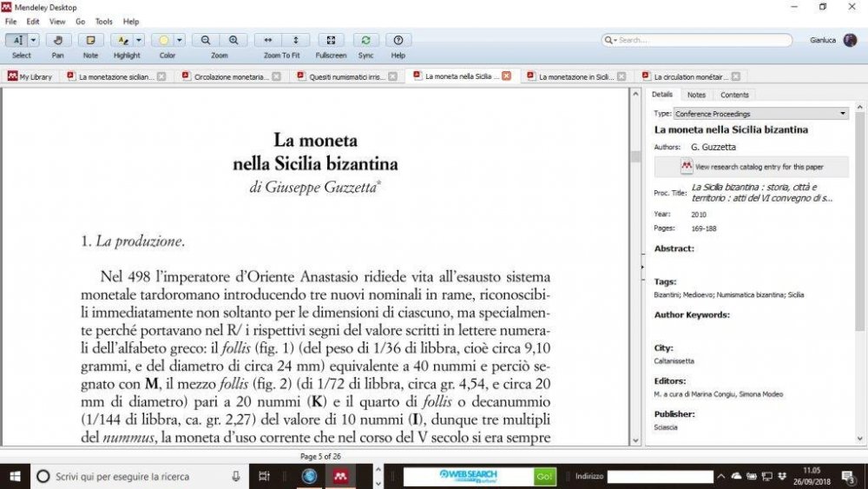The image size is (868, 489).
Task: Switch to the My Library tab
Action: tap(30, 76)
